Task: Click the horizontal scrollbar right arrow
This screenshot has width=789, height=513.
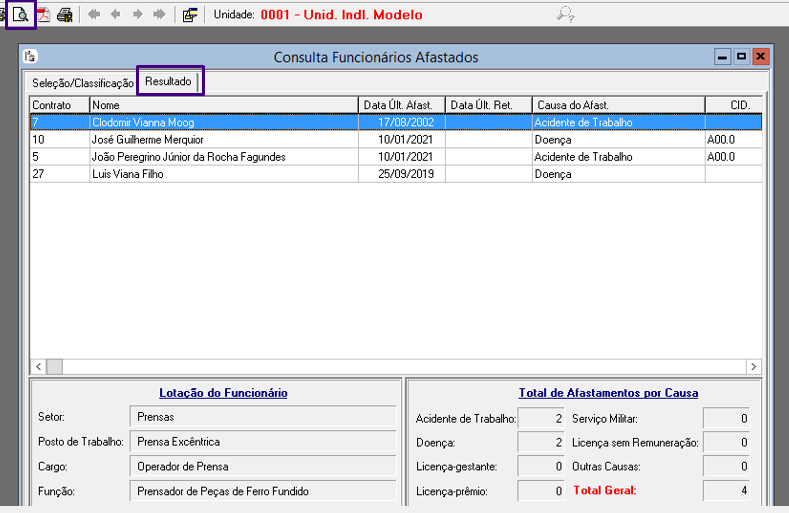Action: point(753,367)
